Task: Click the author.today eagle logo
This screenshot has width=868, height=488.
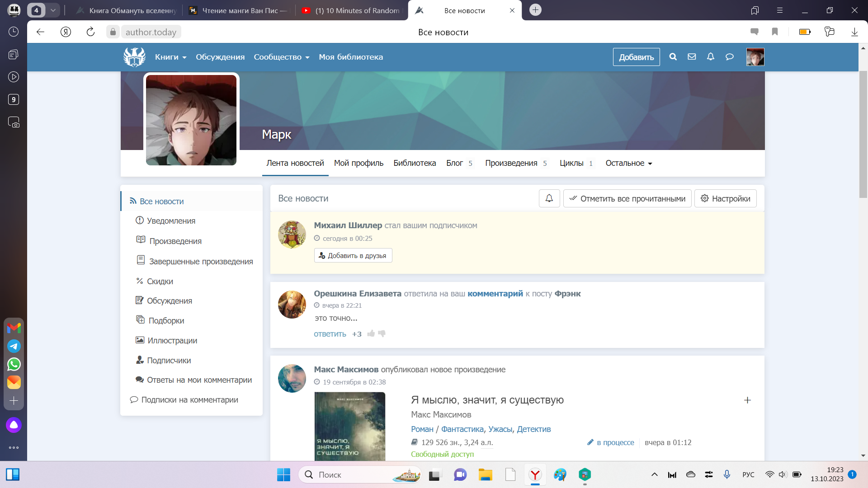Action: point(134,57)
